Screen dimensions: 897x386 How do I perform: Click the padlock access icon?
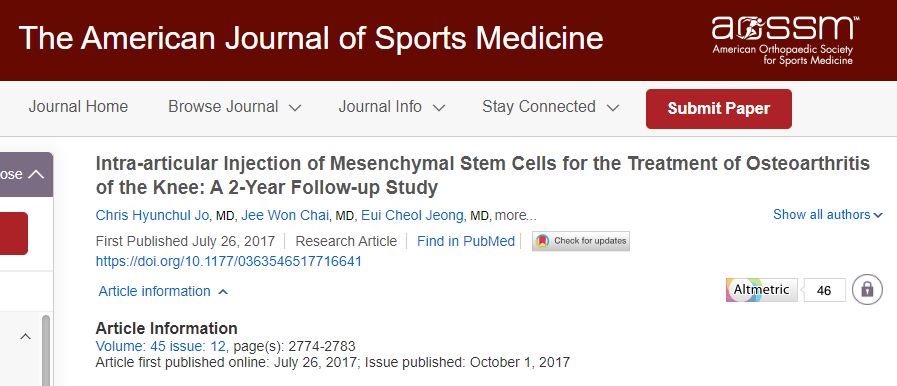(x=867, y=289)
